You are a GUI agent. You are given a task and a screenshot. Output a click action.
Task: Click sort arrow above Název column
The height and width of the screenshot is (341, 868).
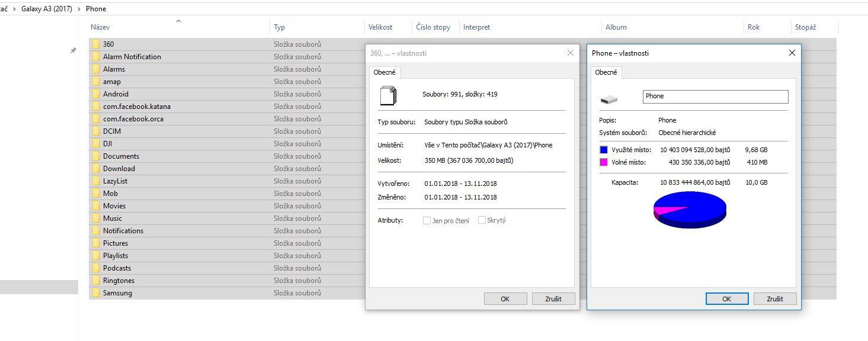(178, 21)
